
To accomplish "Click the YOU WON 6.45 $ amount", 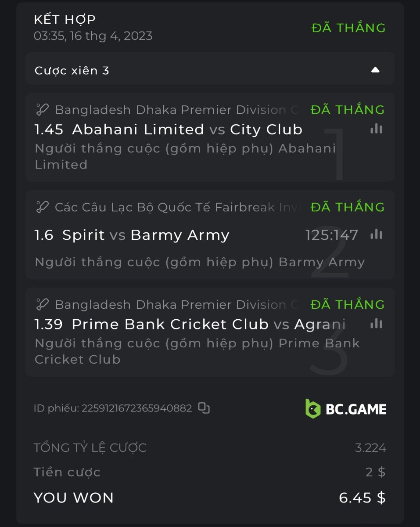I will click(362, 498).
